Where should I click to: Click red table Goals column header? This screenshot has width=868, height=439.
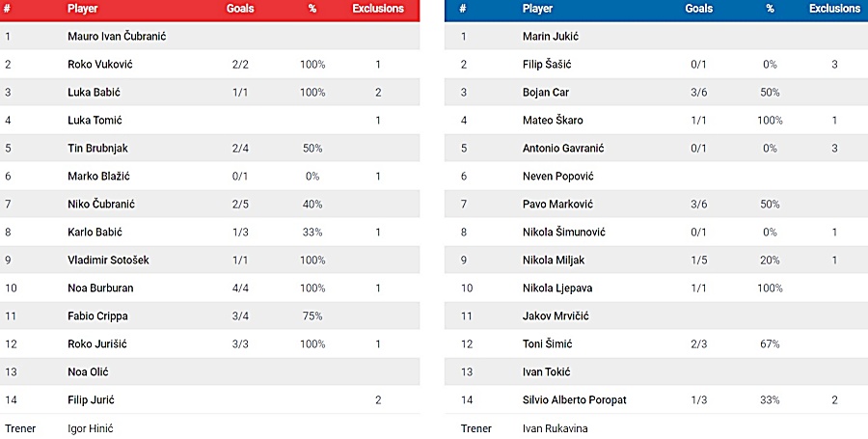[240, 9]
